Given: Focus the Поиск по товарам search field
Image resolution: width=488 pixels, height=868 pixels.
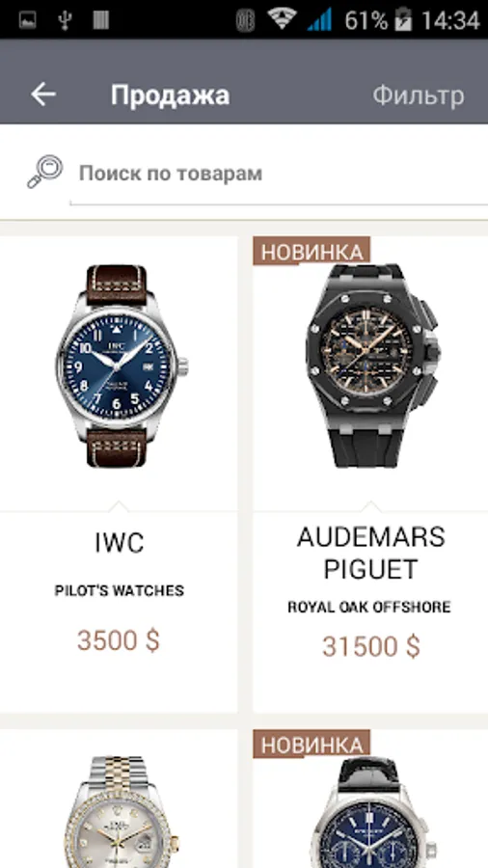Looking at the screenshot, I should click(x=279, y=174).
